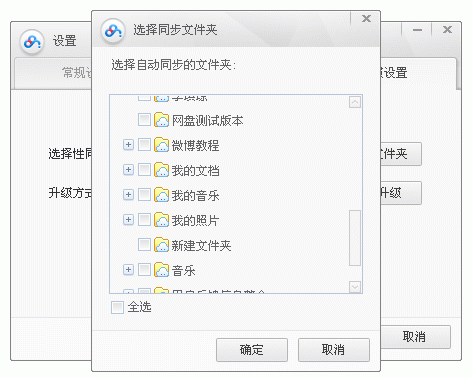Image resolution: width=473 pixels, height=378 pixels.
Task: Expand the 音乐 folder tree node
Action: [128, 270]
